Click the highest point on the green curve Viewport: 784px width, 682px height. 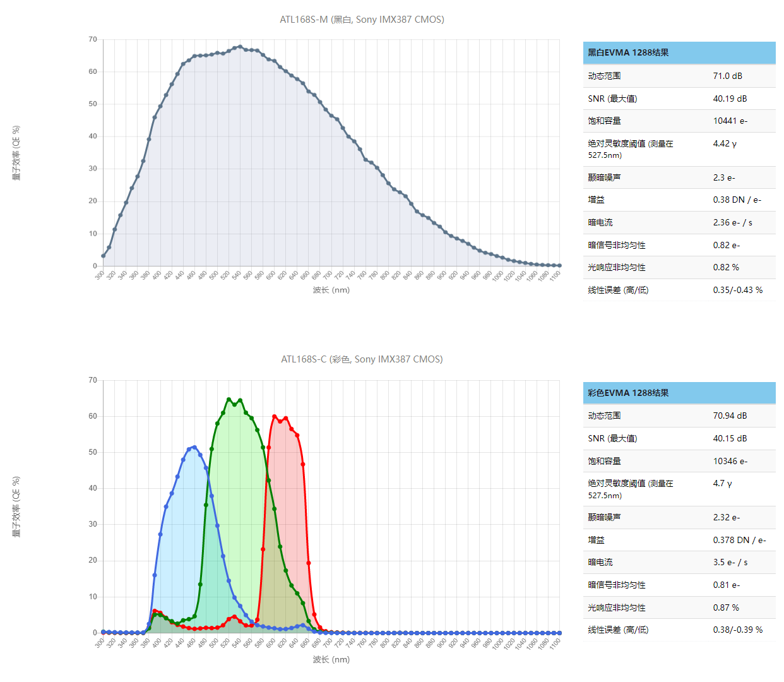point(229,400)
